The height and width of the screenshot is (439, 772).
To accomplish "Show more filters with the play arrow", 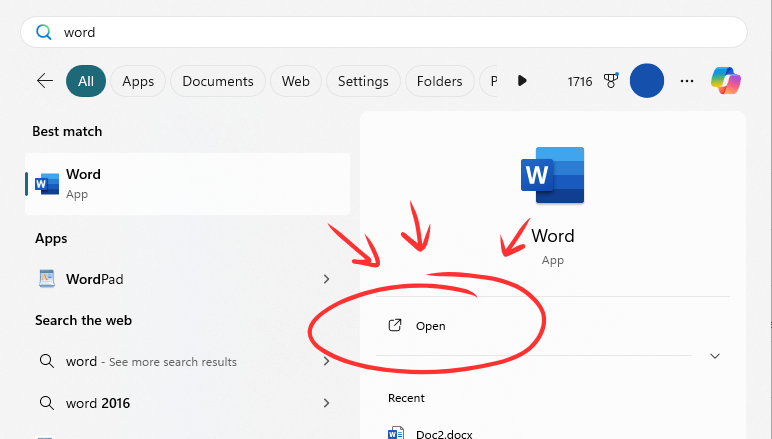I will coord(522,81).
